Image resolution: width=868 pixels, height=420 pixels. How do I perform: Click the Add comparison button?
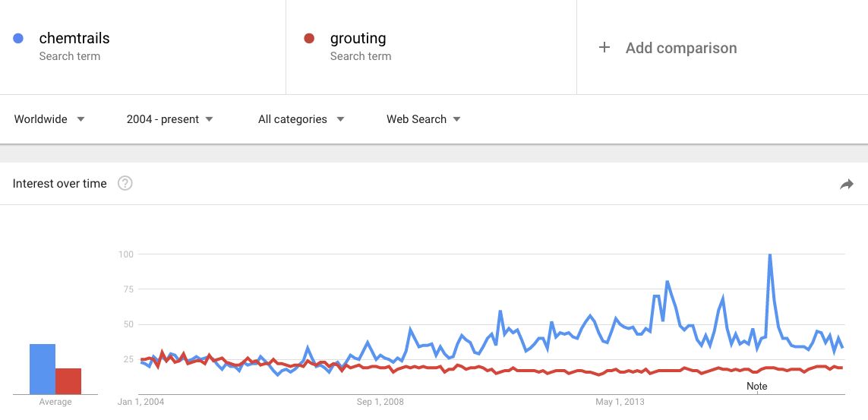point(680,48)
